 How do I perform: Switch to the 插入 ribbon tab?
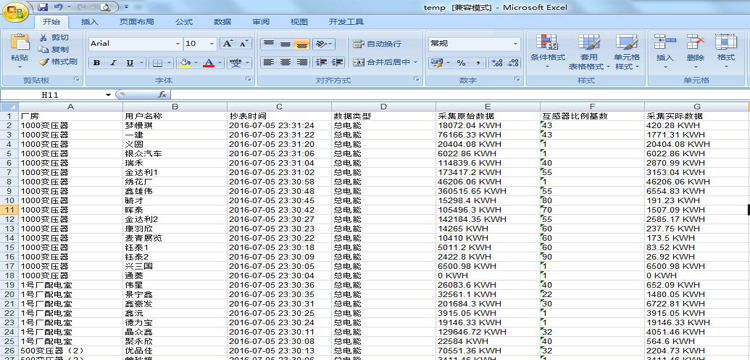coord(89,22)
